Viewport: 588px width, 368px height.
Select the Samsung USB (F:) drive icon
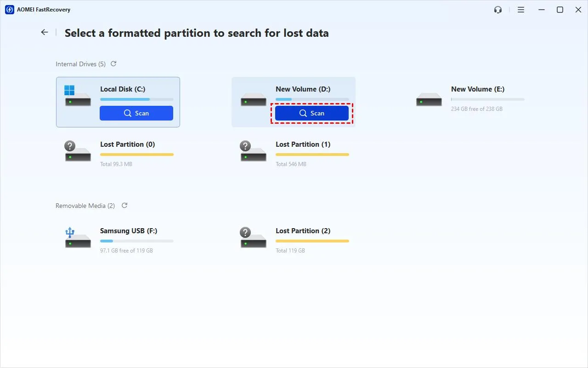coord(78,237)
